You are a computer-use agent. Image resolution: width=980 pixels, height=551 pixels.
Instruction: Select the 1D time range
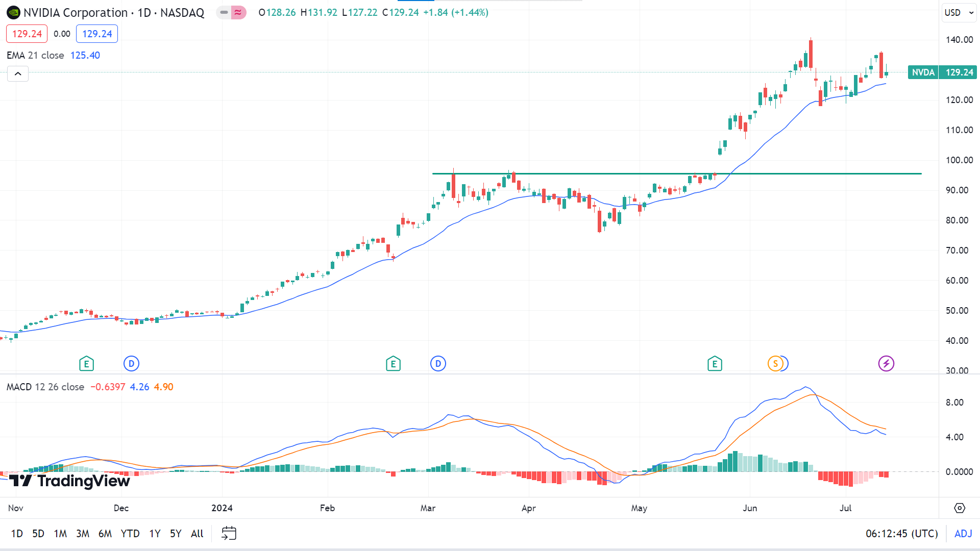tap(17, 534)
